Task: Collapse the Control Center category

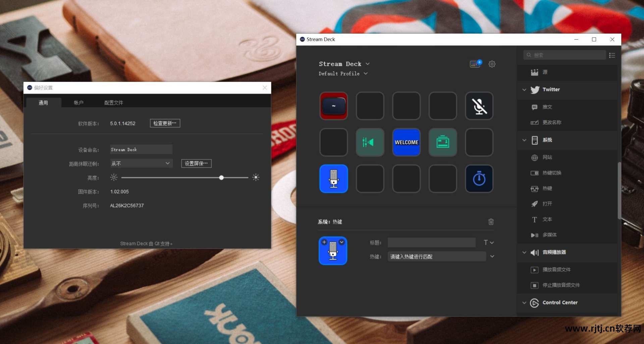Action: tap(524, 303)
